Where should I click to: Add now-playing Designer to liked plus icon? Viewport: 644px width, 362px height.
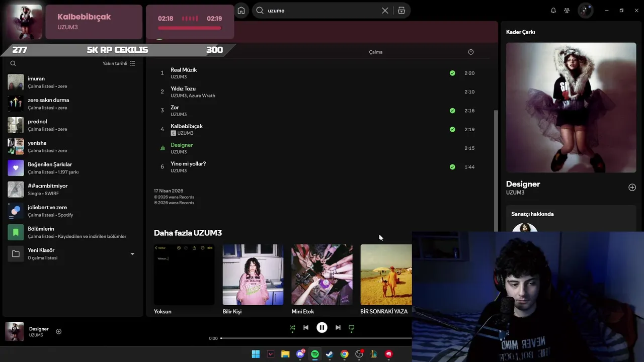pyautogui.click(x=58, y=331)
